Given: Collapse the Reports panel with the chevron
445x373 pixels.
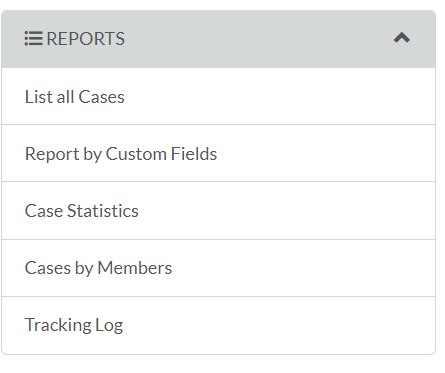Looking at the screenshot, I should click(402, 38).
